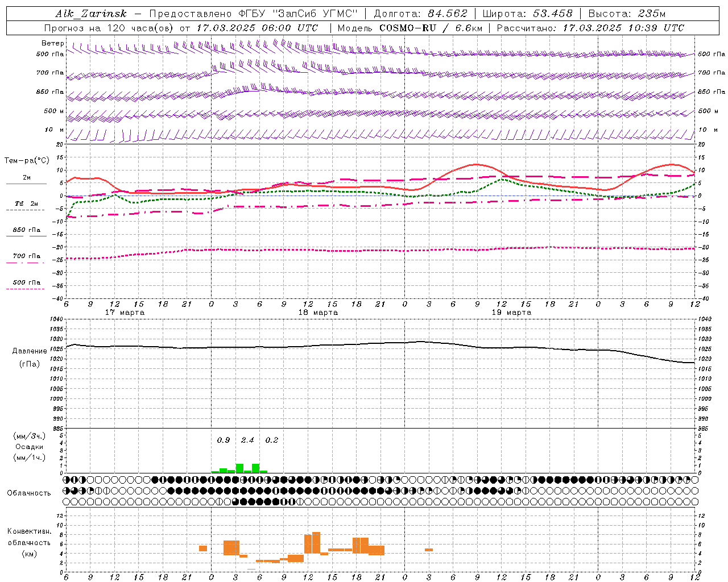Click the Осадки precipitation label

[x=30, y=447]
